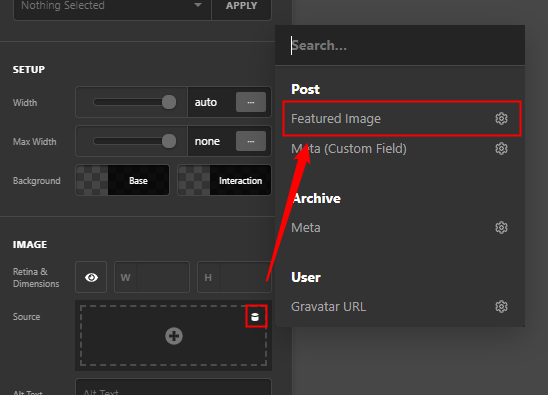Adjust the Max Width slider handle
Image resolution: width=548 pixels, height=395 pixels.
click(x=169, y=141)
